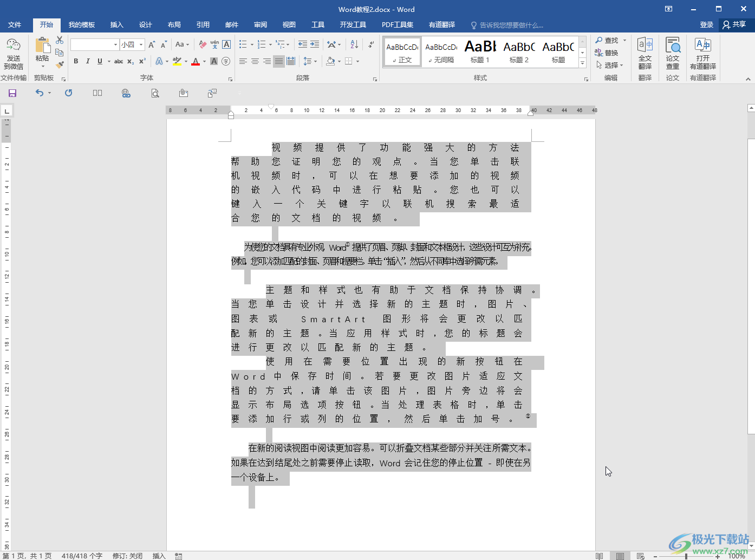The width and height of the screenshot is (755, 560).
Task: Click the side-by-side view icon in quick toolbar
Action: click(x=97, y=93)
